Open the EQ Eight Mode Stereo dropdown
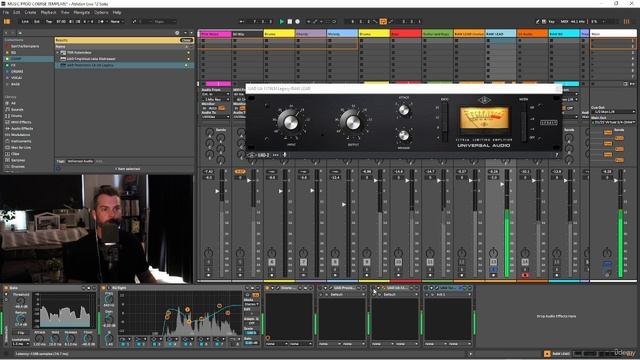 [x=251, y=304]
